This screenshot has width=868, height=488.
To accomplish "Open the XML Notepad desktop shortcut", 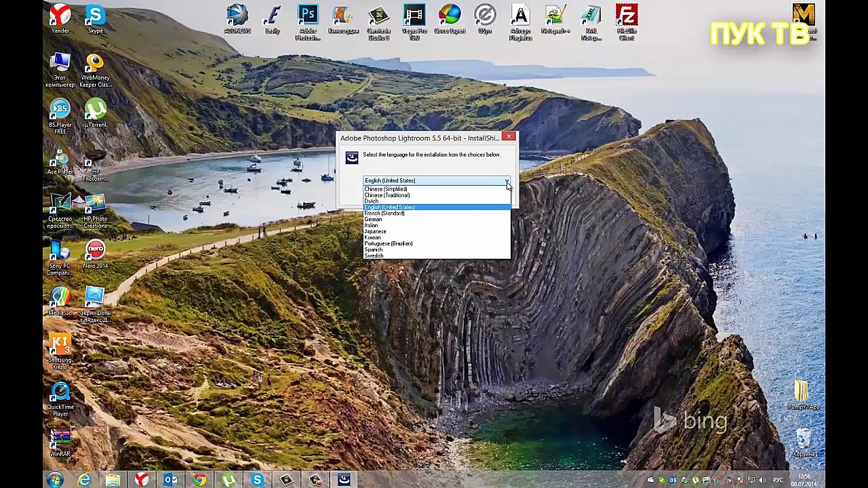I will pos(591,22).
